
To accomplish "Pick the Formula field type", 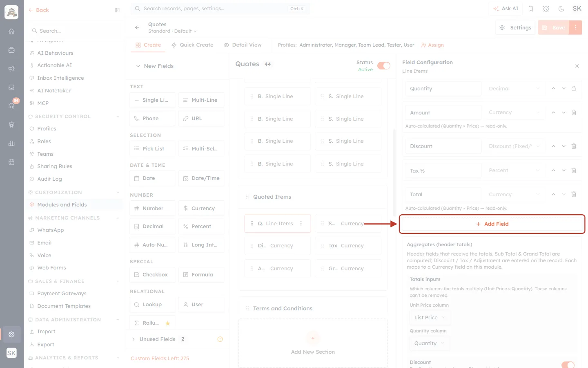I will [x=201, y=275].
